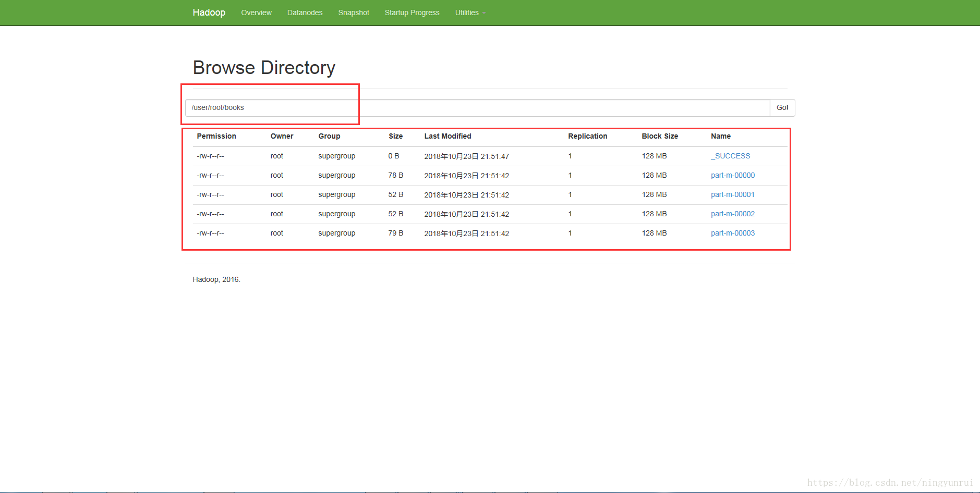Viewport: 980px width, 493px height.
Task: Select the 79 B size cell
Action: (x=395, y=233)
